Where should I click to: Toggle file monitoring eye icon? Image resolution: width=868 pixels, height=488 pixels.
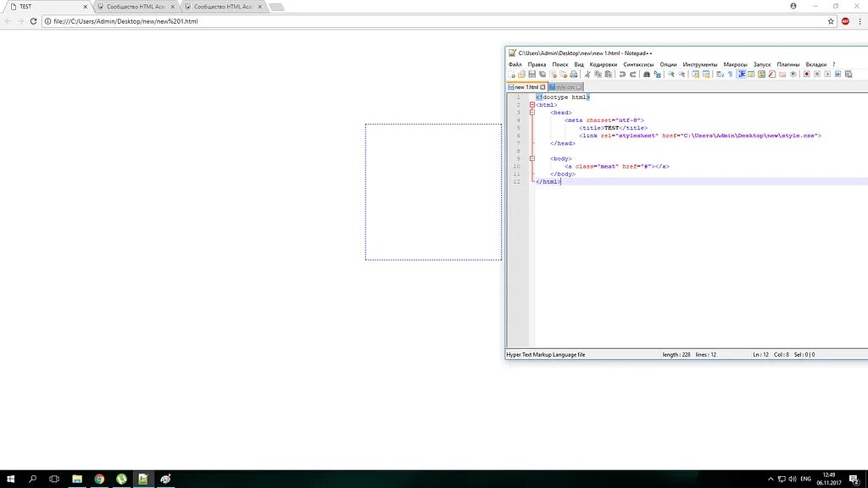point(793,75)
